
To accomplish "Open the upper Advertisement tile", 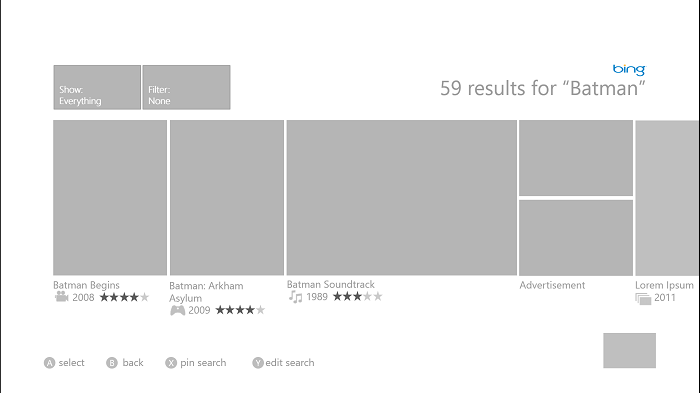I will [x=576, y=158].
